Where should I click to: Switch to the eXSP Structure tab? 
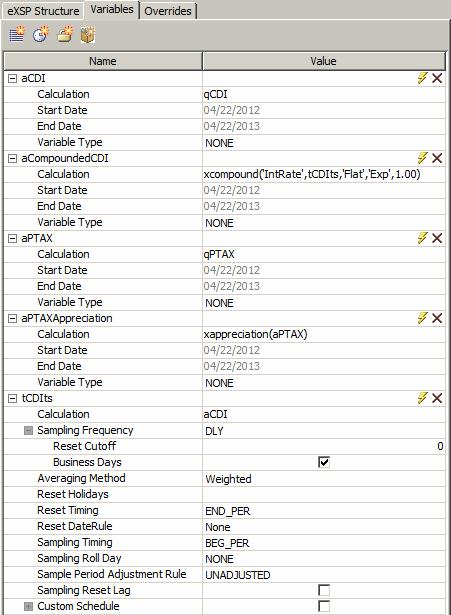43,11
